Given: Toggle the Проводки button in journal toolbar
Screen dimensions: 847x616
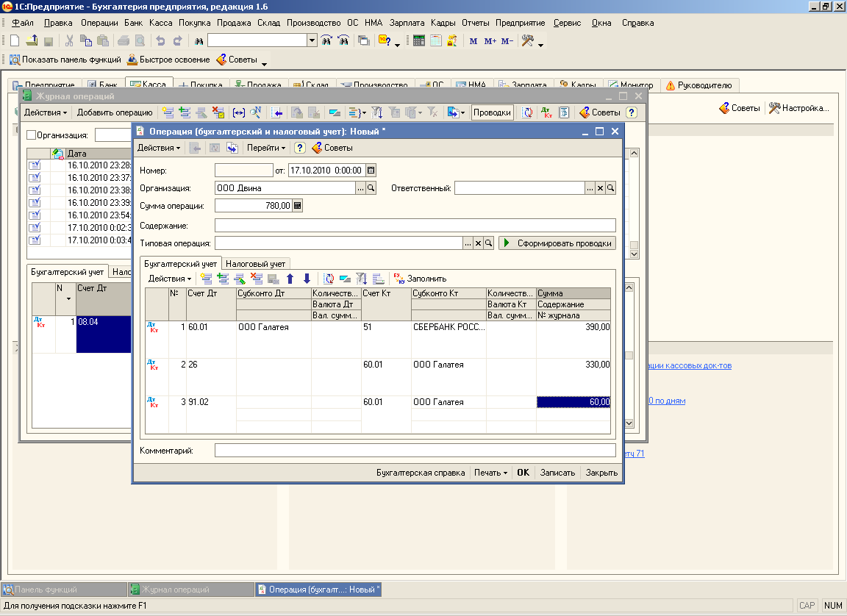Looking at the screenshot, I should click(x=492, y=112).
